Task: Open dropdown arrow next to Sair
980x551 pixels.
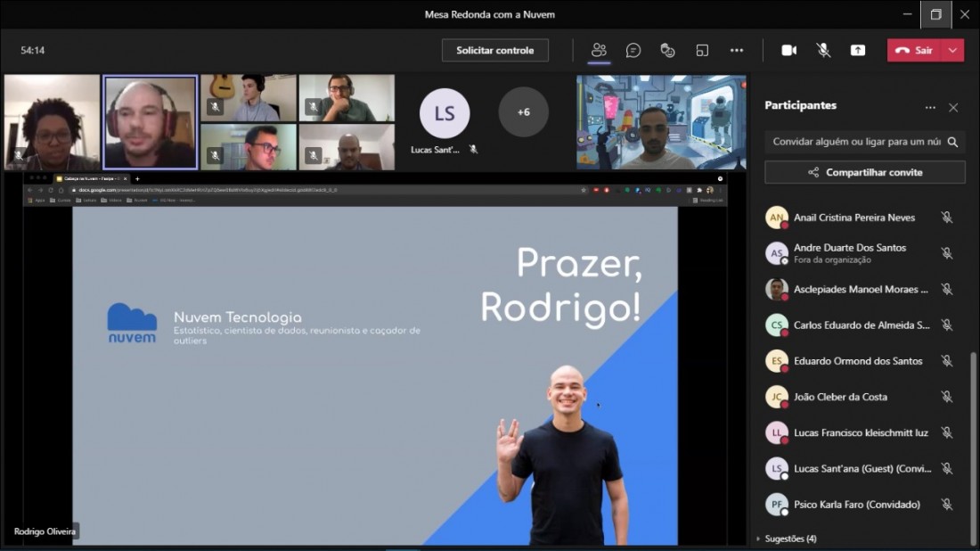Action: (x=953, y=50)
